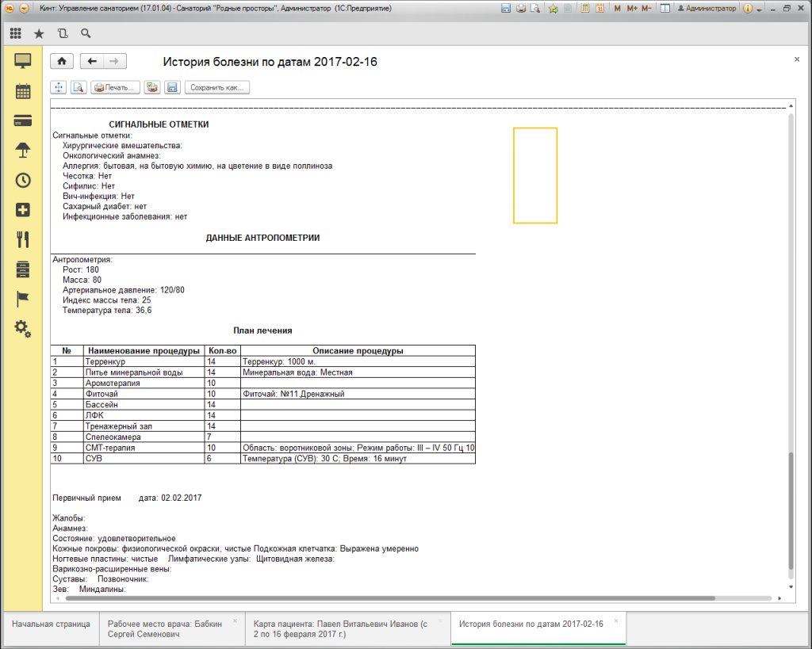Click the History scroll icon
The height and width of the screenshot is (649, 812).
click(63, 34)
